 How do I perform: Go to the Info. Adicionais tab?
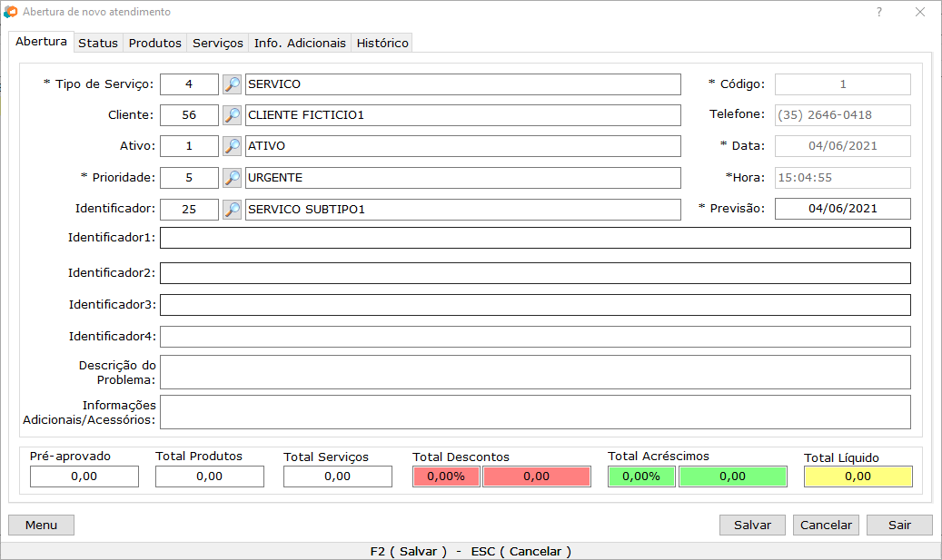[300, 43]
